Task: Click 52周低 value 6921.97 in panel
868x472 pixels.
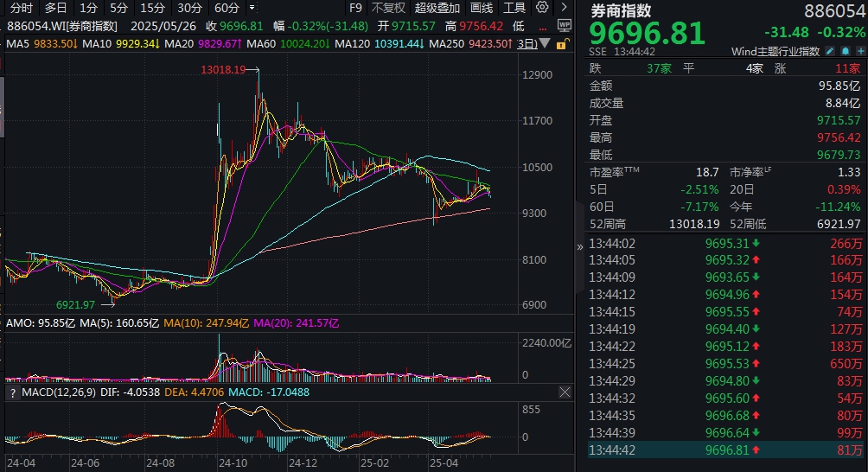Action: [x=839, y=224]
